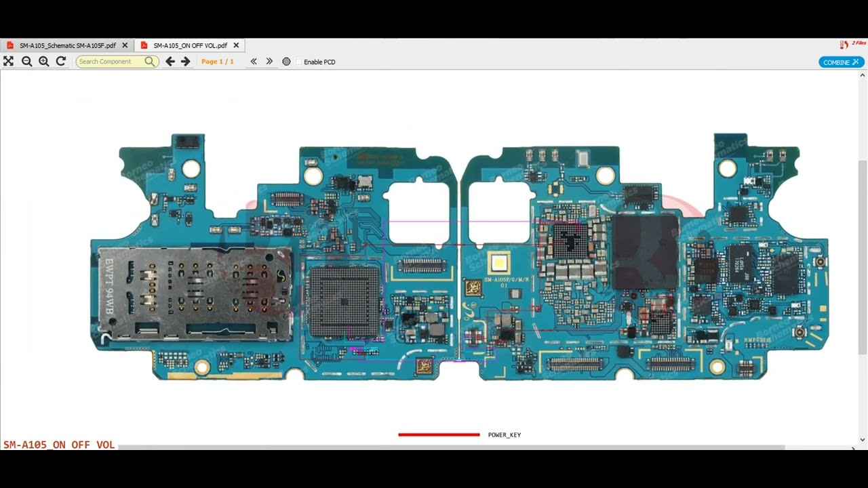Image resolution: width=868 pixels, height=488 pixels.
Task: Go to the next page with right arrow
Action: tap(185, 62)
